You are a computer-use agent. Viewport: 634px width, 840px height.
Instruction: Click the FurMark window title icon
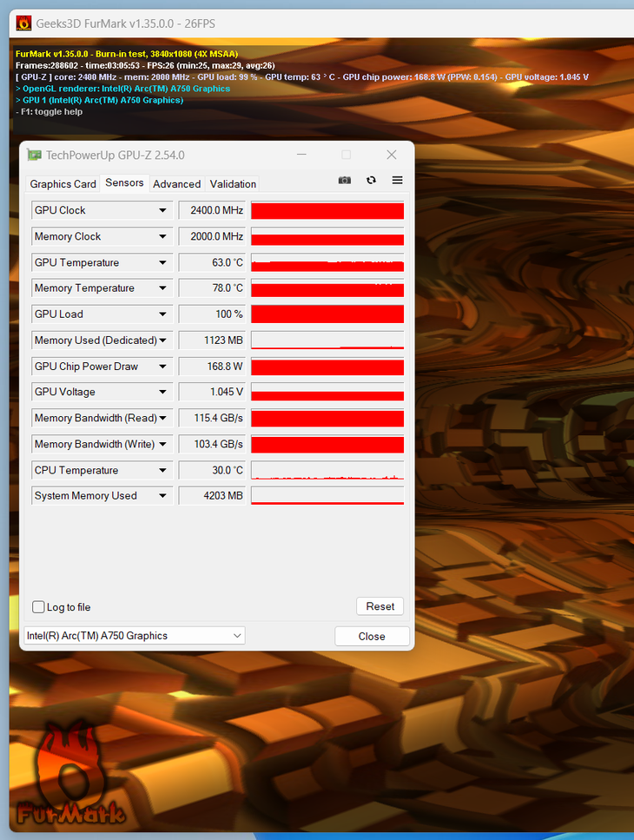(x=24, y=23)
